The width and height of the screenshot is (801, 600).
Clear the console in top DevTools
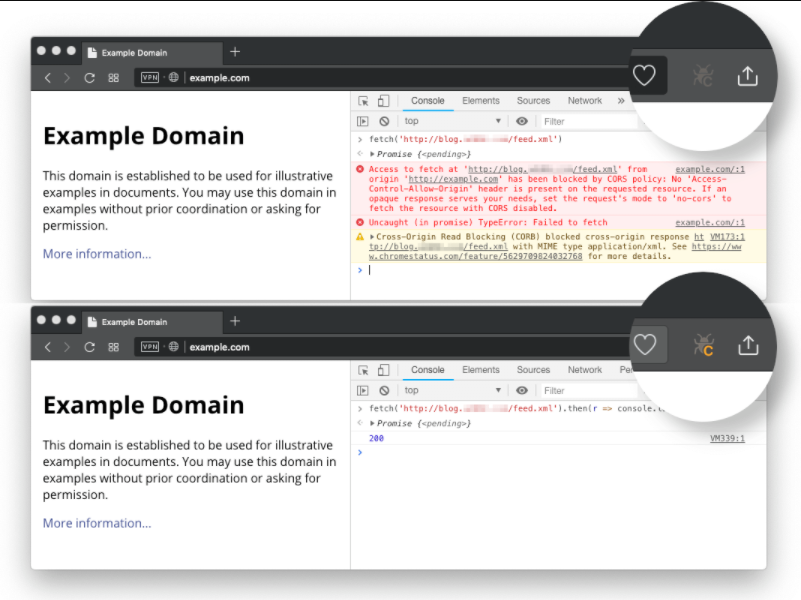[382, 121]
